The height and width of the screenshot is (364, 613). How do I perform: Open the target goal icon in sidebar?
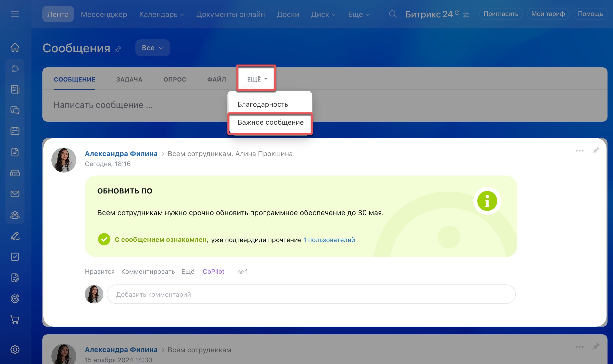(x=15, y=298)
